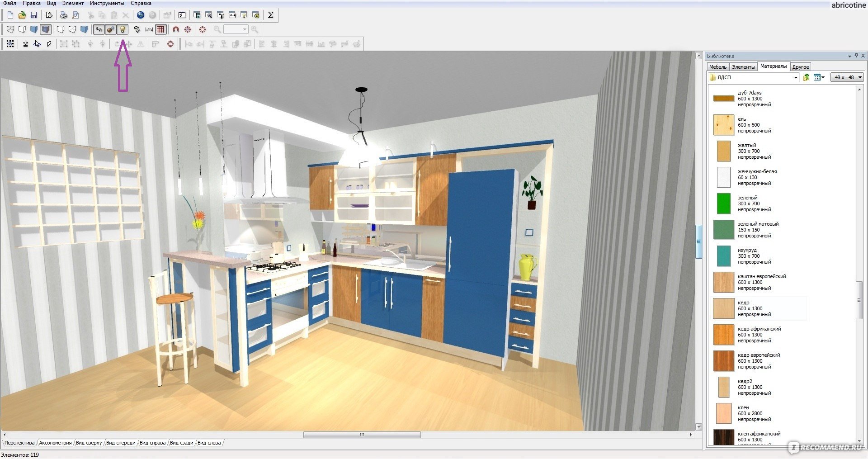The width and height of the screenshot is (868, 459).
Task: Click the horizontal scrollbar below the viewport
Action: coord(362,435)
